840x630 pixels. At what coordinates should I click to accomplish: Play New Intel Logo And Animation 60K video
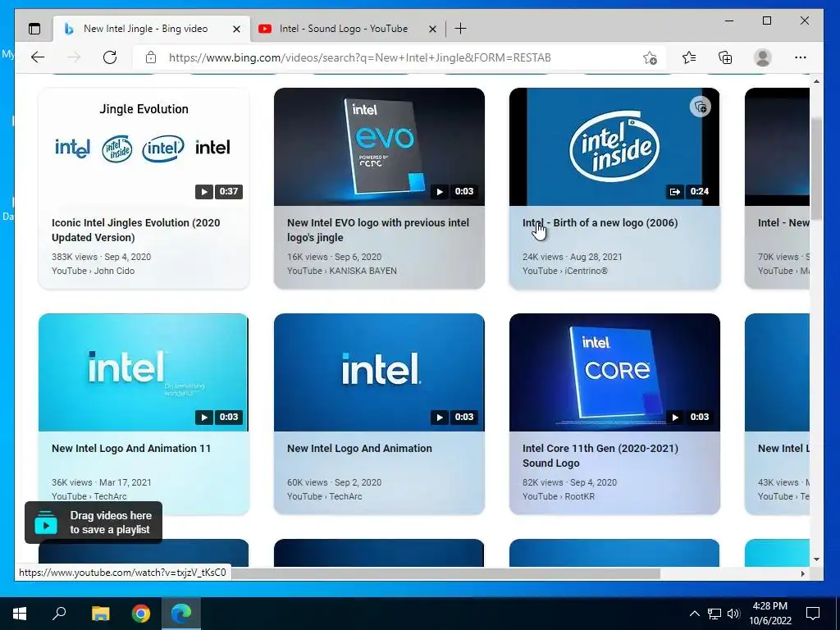coord(440,417)
